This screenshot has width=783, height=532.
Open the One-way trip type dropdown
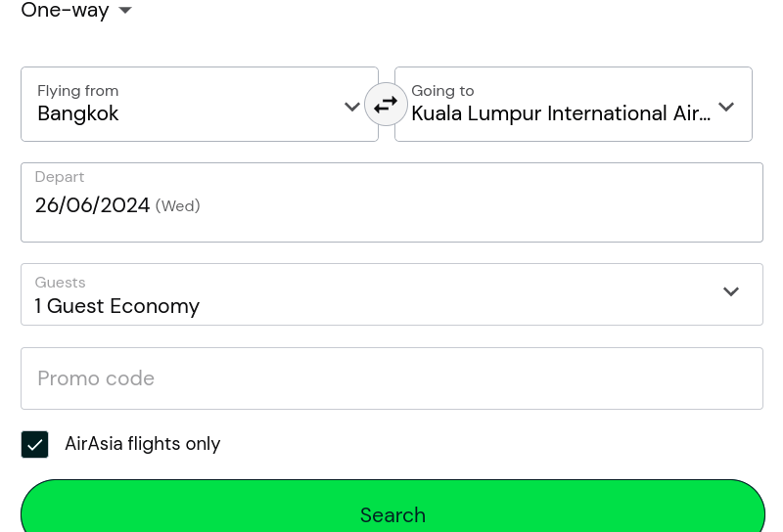(76, 10)
